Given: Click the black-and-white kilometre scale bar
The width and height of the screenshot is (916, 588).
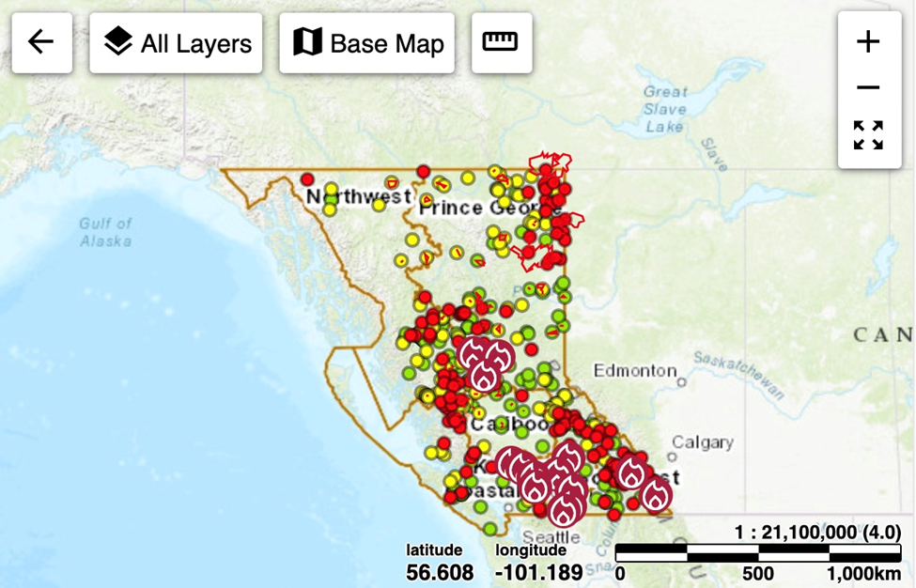Looking at the screenshot, I should (x=759, y=553).
